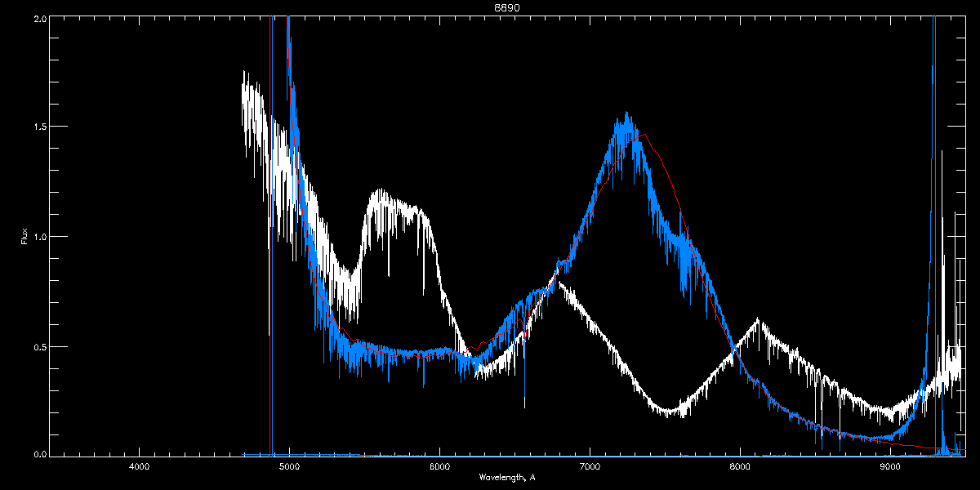Screen dimensions: 980x490
Task: Select the 6000 x-axis tick label
Action: [x=439, y=467]
